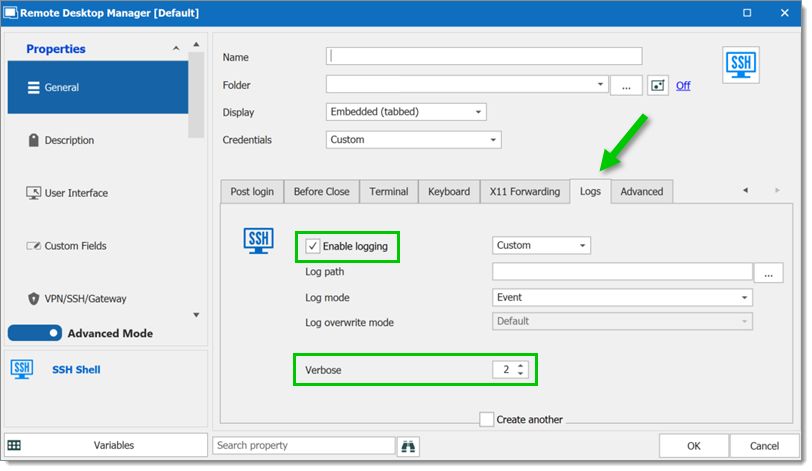This screenshot has height=471, width=812.
Task: Click the VPN/SSH/Gateway shield icon
Action: click(x=34, y=299)
